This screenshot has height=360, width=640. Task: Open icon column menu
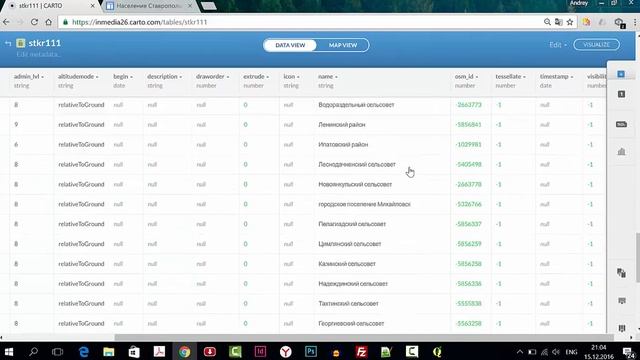tap(298, 77)
